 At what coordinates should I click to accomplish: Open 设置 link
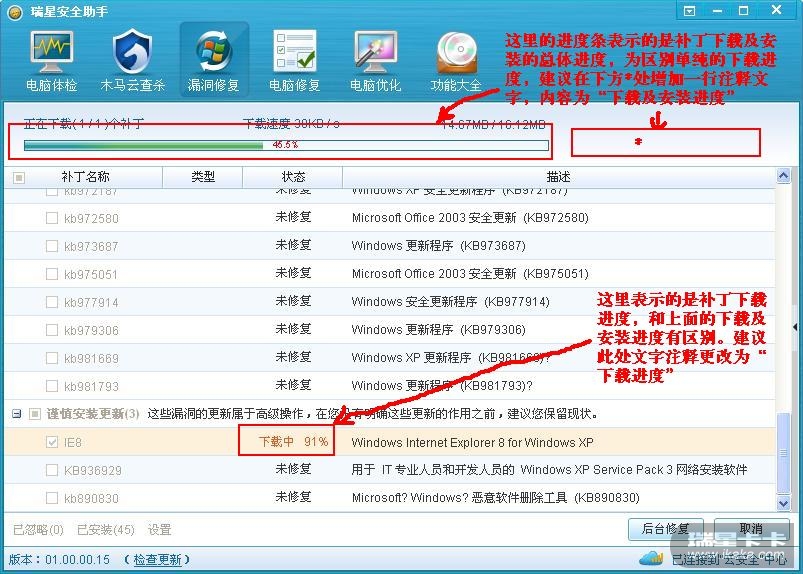tap(159, 529)
